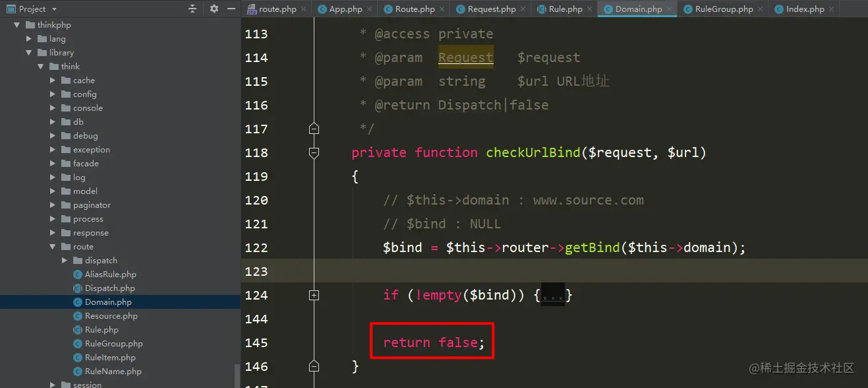Screen dimensions: 868x388
Task: Click the console folder icon
Action: coord(65,108)
